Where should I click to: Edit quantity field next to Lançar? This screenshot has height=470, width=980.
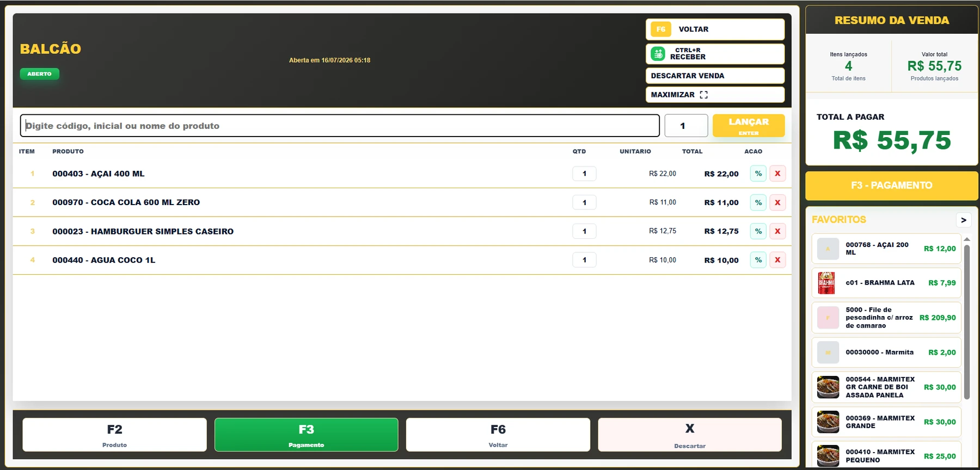pos(686,126)
